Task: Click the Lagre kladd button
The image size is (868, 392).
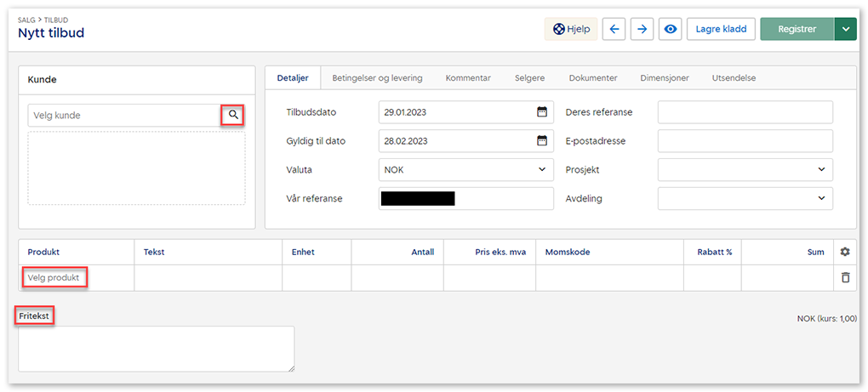Action: (x=720, y=29)
